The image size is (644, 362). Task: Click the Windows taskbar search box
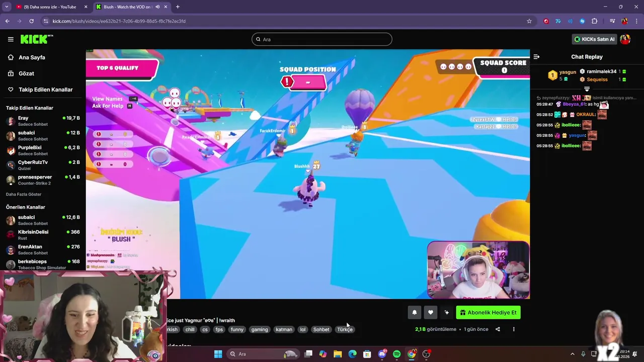tap(263, 354)
